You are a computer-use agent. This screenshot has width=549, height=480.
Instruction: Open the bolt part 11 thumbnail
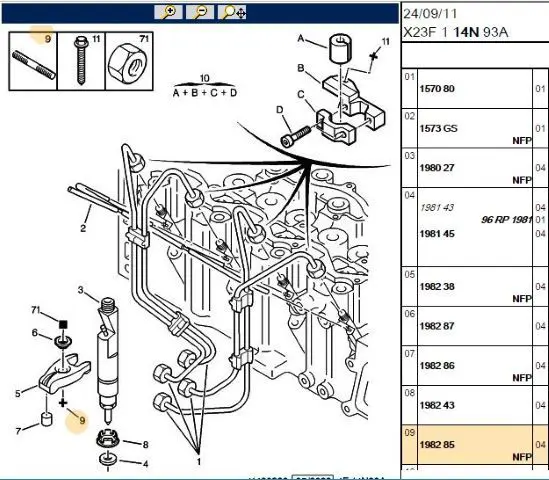point(81,61)
